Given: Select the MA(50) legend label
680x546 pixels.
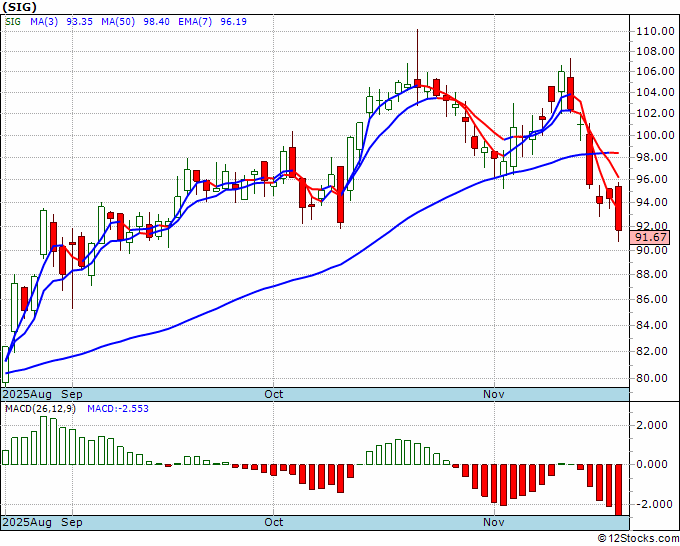Looking at the screenshot, I should 118,21.
